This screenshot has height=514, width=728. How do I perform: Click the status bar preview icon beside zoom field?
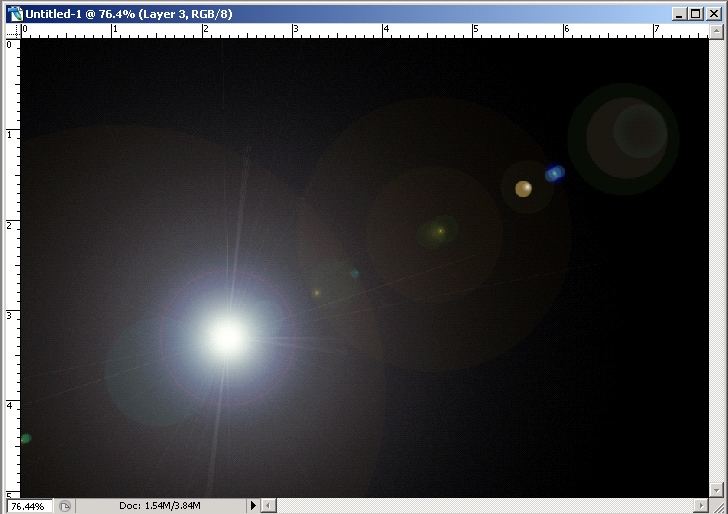coord(65,506)
